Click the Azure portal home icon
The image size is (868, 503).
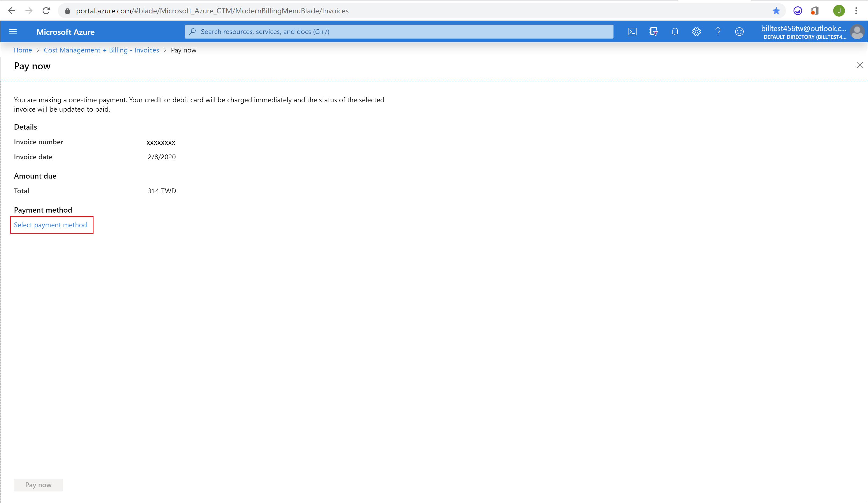[x=23, y=50]
